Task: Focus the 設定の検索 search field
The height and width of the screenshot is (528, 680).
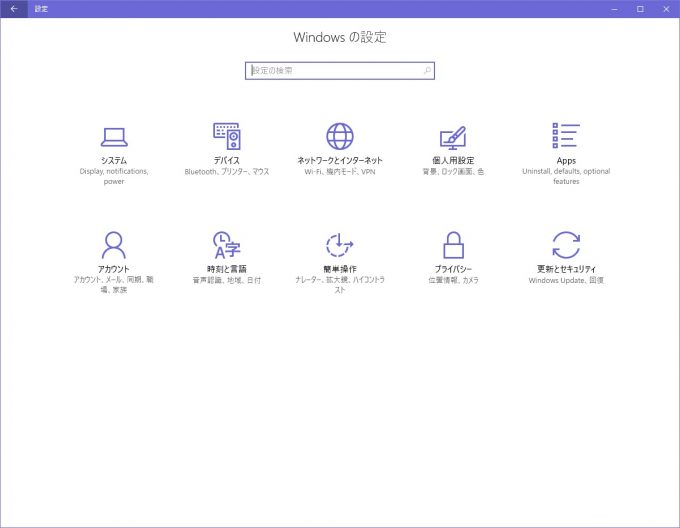Action: tap(340, 71)
